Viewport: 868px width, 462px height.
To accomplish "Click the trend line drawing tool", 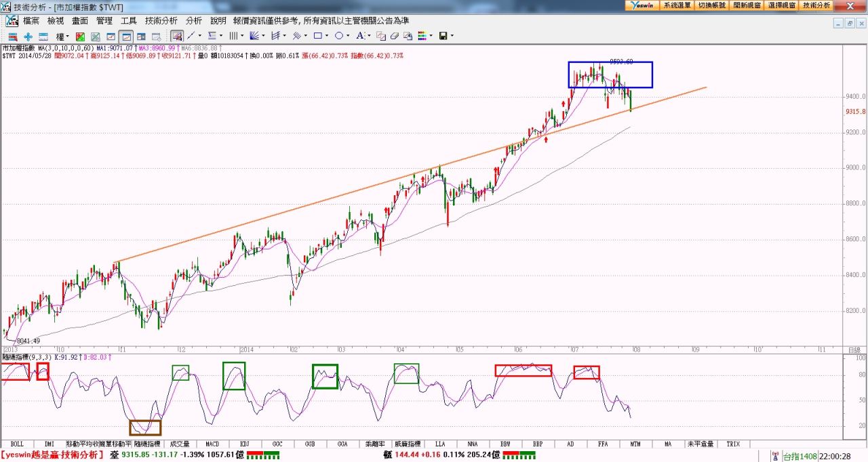I will [191, 36].
